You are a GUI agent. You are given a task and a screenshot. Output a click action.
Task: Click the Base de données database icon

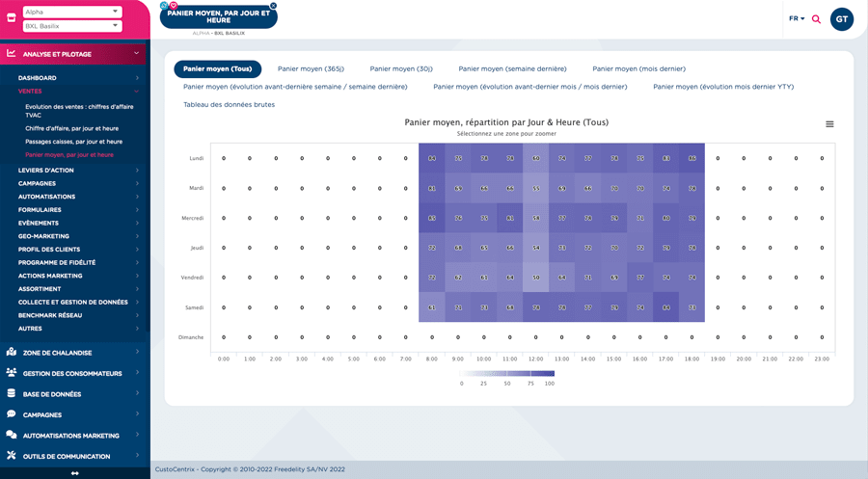12,394
